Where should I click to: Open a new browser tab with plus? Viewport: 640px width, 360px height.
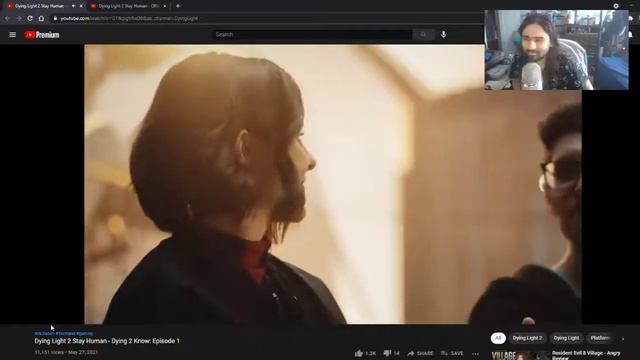[178, 6]
